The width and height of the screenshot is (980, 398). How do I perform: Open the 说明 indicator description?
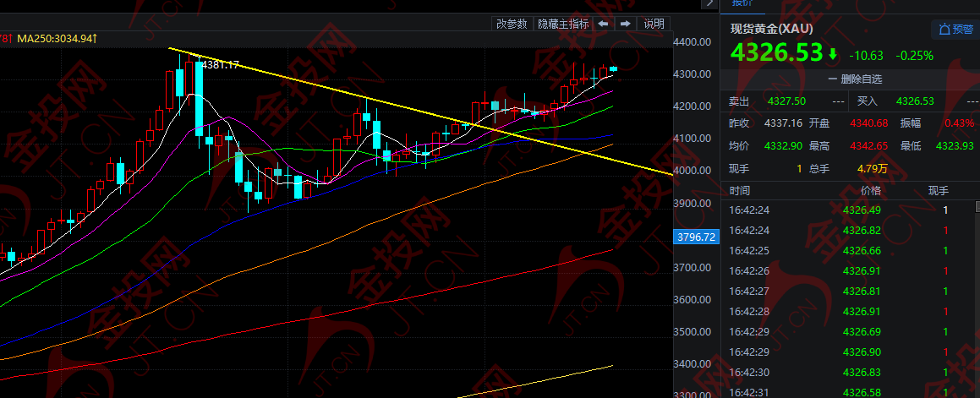point(654,24)
